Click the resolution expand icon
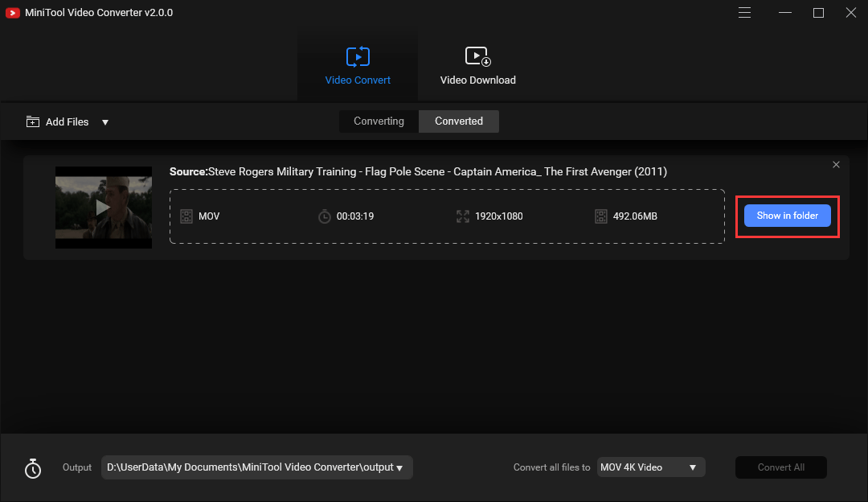This screenshot has width=868, height=502. click(x=463, y=216)
